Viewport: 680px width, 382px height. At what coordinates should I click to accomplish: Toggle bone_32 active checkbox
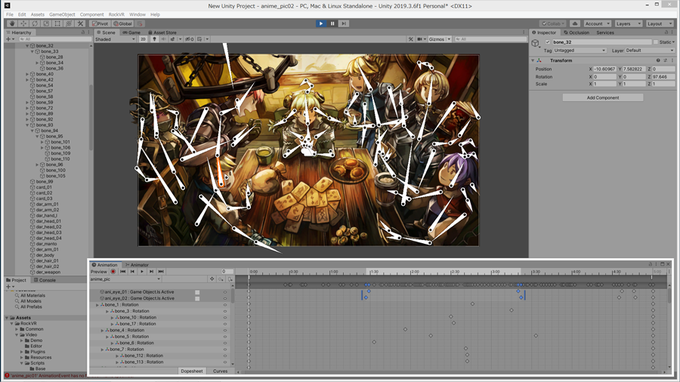pos(548,42)
